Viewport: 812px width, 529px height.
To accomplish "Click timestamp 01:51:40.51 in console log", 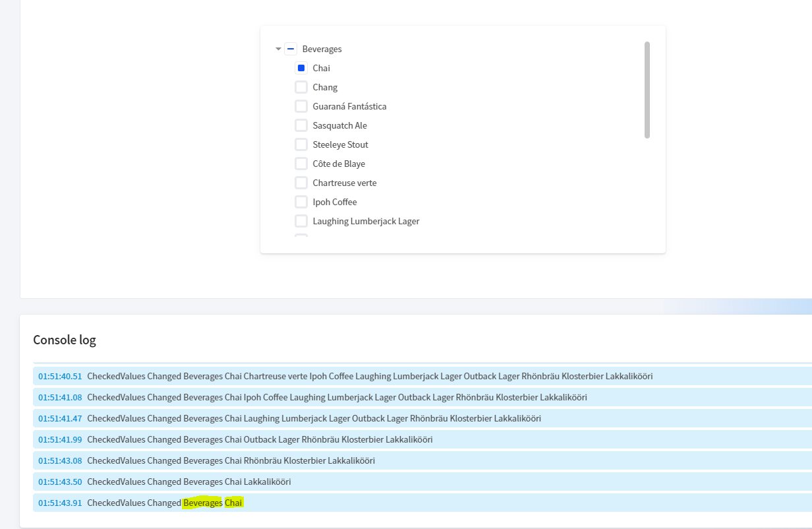I will pyautogui.click(x=60, y=375).
